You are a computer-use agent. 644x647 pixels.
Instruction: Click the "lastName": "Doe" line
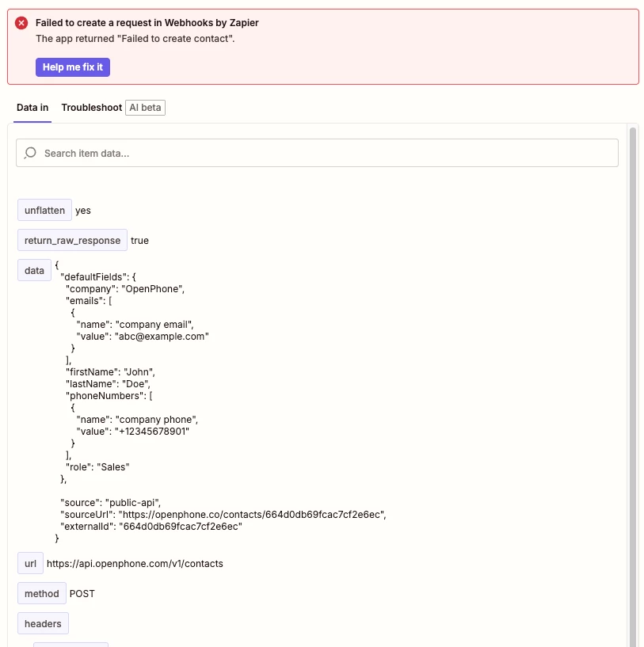pos(108,384)
